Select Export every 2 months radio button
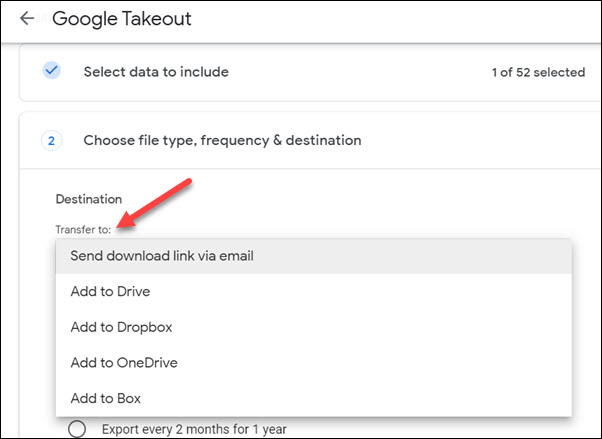The width and height of the screenshot is (602, 439). click(77, 429)
